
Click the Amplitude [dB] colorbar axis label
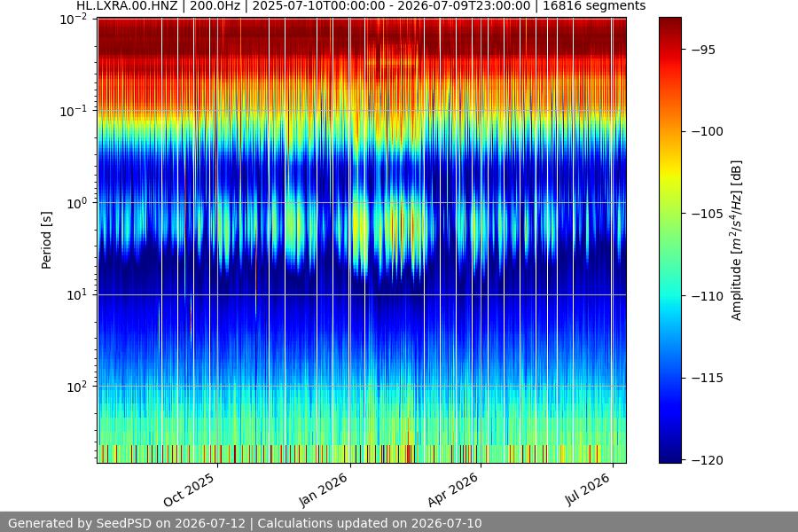[x=737, y=240]
